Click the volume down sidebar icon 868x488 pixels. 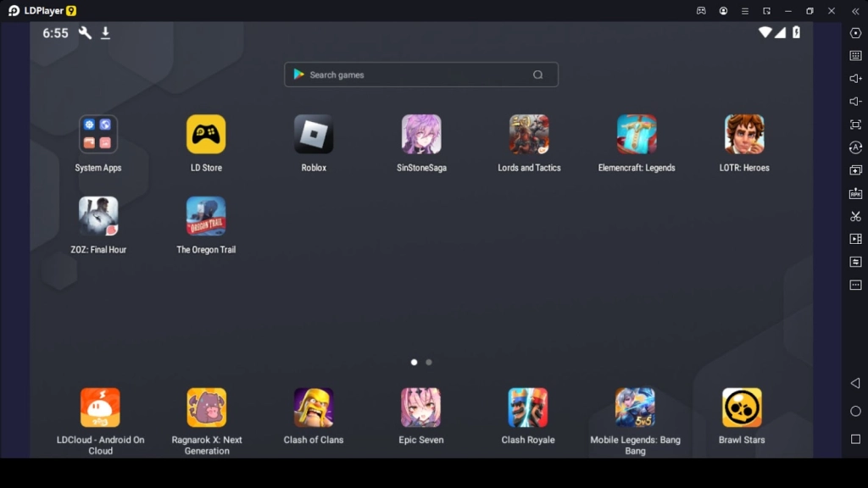click(855, 102)
